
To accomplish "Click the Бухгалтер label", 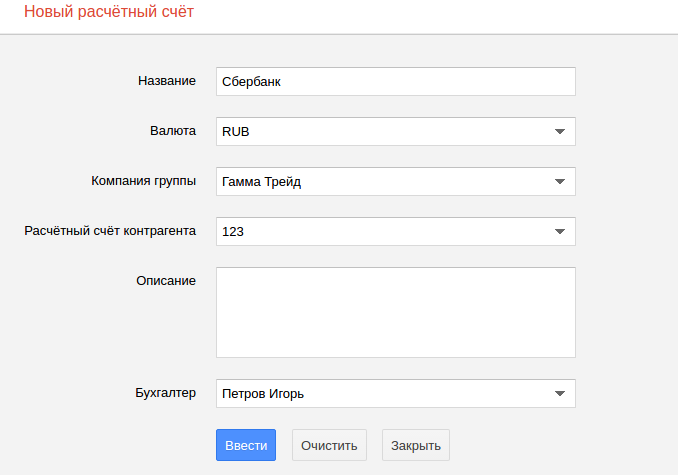I will [165, 393].
